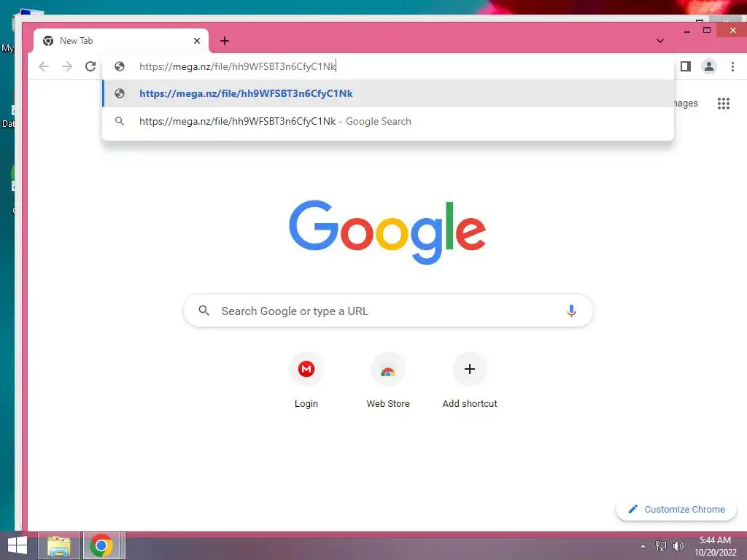Open the Chrome profile avatar menu
This screenshot has width=747, height=560.
tap(709, 66)
